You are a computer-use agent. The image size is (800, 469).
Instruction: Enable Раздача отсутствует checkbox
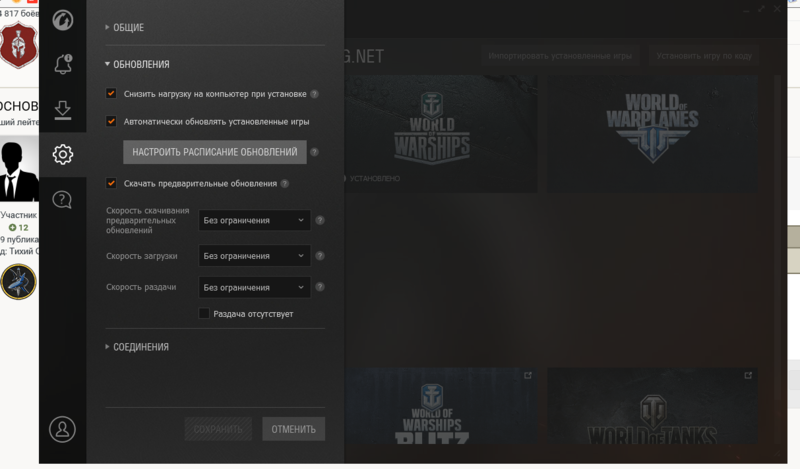[204, 313]
